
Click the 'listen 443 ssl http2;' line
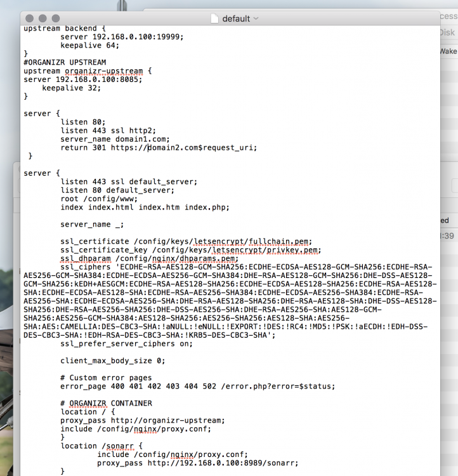point(108,131)
